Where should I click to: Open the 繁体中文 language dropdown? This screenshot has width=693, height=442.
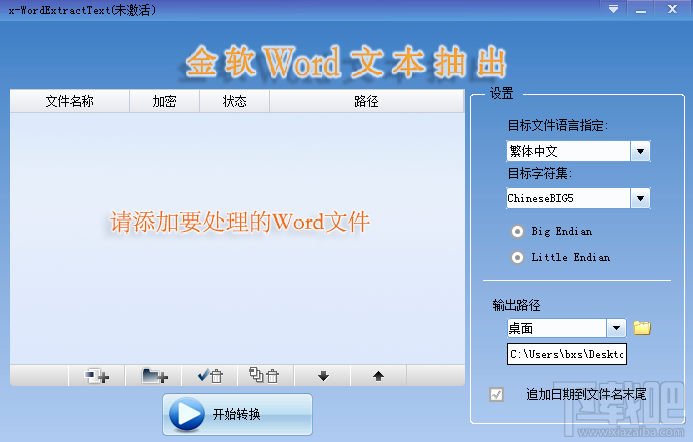[x=640, y=151]
